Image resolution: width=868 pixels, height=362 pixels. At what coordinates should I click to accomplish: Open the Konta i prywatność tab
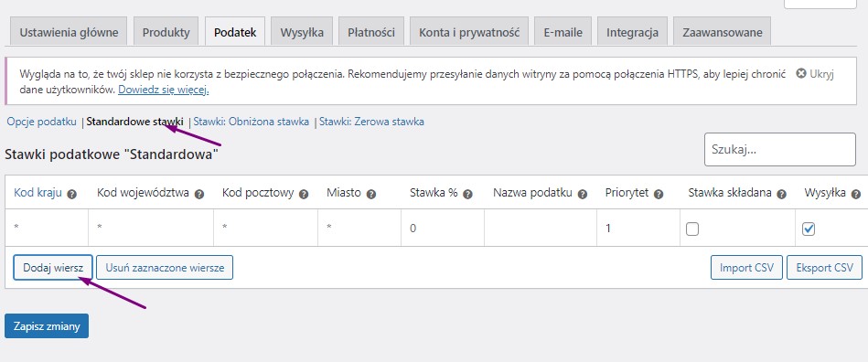469,32
